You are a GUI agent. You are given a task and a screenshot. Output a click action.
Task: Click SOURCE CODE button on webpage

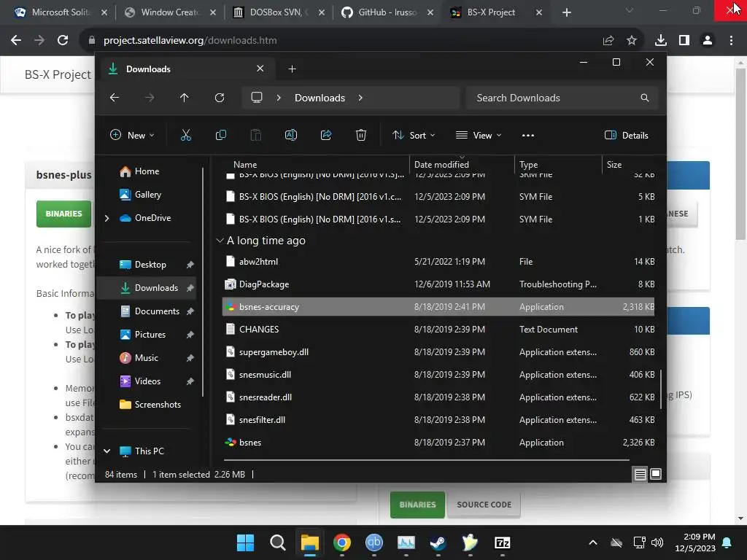pos(484,505)
